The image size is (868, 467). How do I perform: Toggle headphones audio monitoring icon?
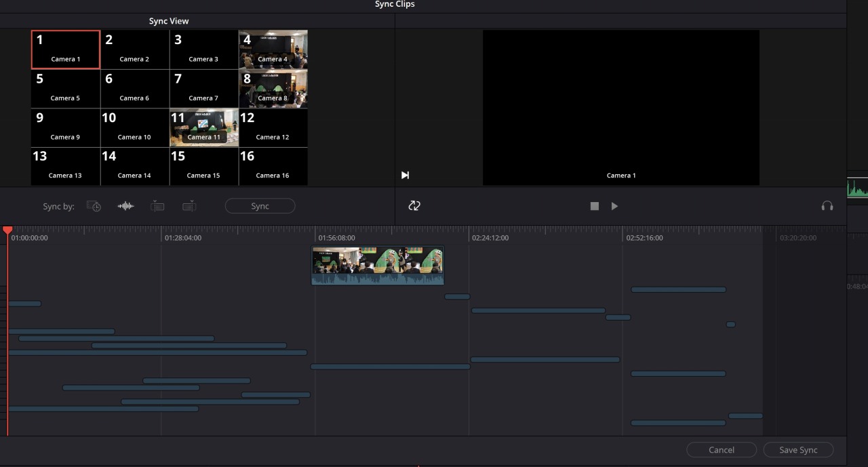(x=827, y=206)
